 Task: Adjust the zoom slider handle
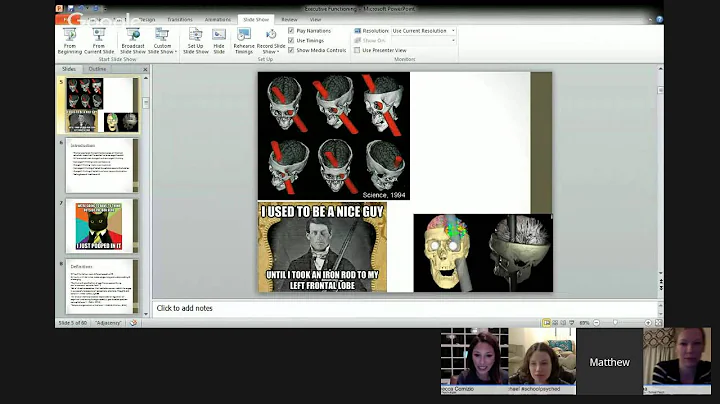tap(616, 323)
